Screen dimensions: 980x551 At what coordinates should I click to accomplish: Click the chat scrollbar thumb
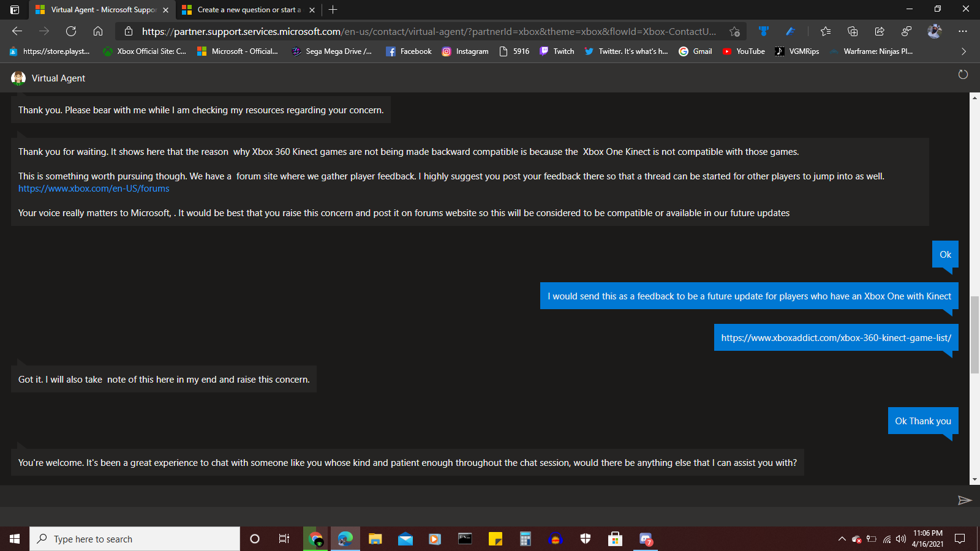pyautogui.click(x=974, y=334)
